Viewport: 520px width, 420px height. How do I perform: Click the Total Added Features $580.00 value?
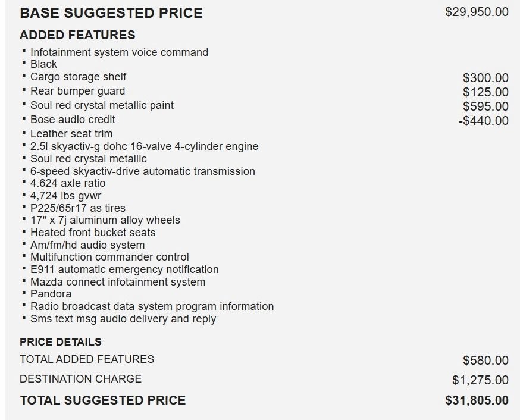point(485,361)
